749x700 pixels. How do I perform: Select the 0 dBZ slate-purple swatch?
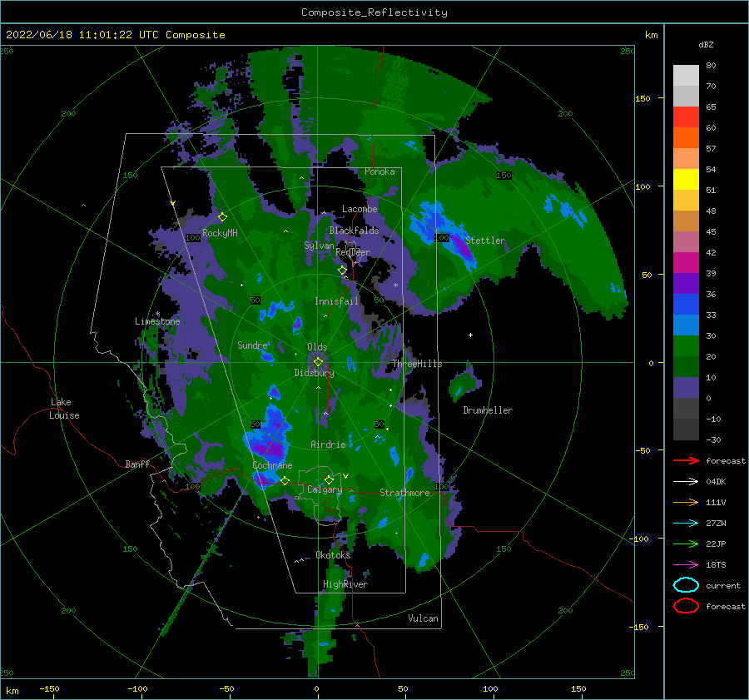coord(686,388)
